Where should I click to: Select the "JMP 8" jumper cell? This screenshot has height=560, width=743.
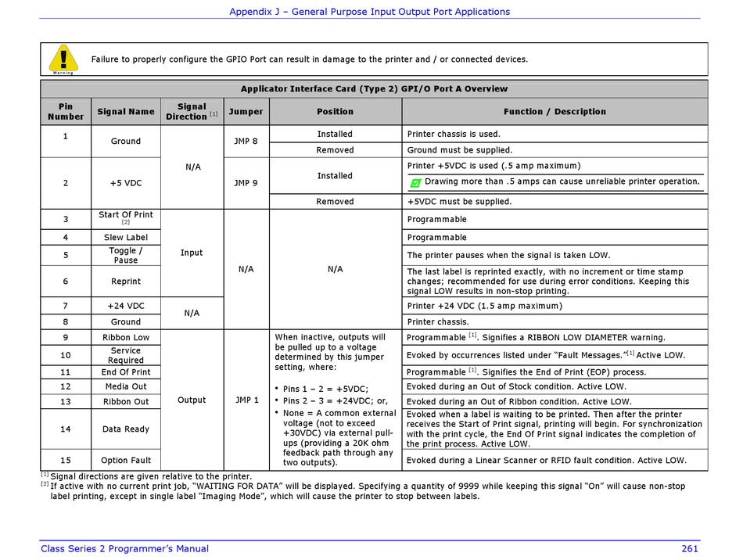tap(246, 142)
